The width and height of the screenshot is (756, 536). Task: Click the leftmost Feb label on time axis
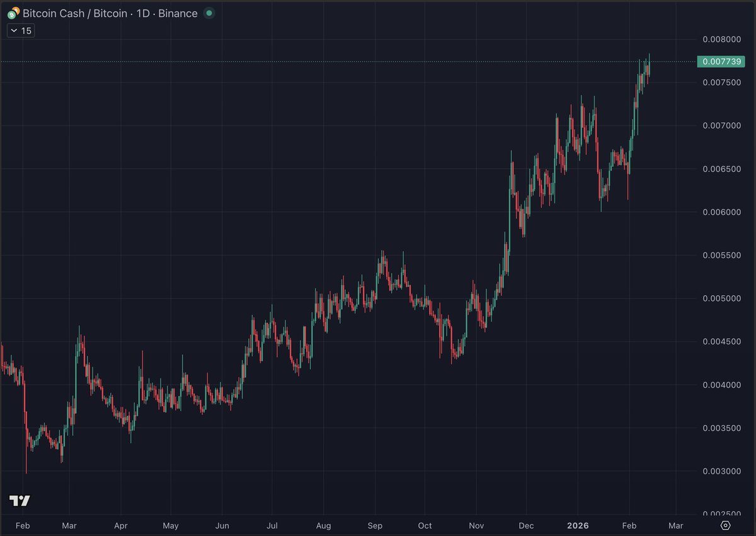coord(23,525)
